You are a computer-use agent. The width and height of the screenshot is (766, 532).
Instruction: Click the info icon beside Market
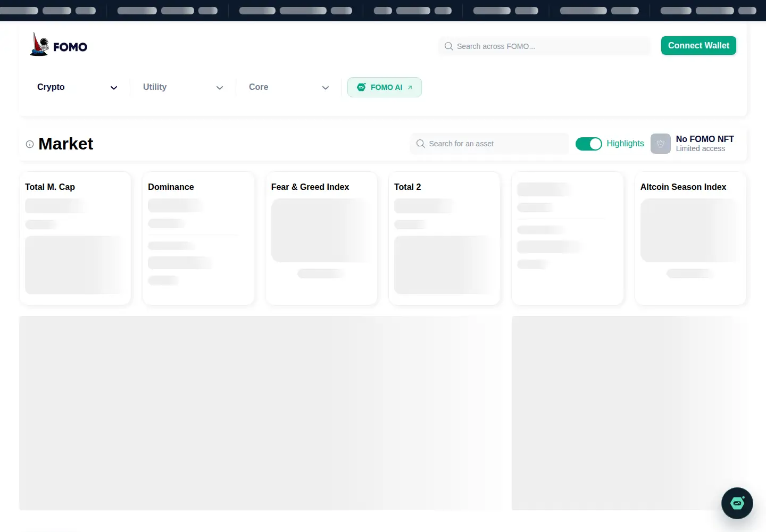30,144
